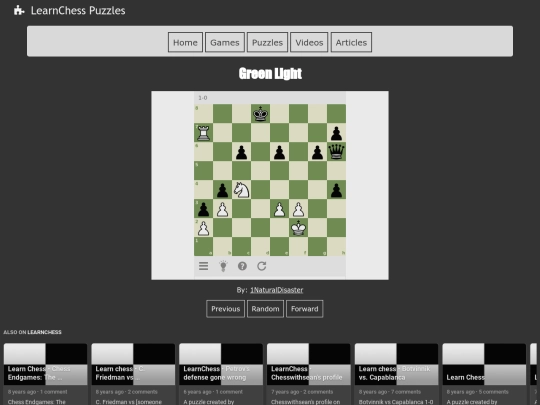The width and height of the screenshot is (540, 405).
Task: Select the black pawn on c6
Action: click(x=241, y=152)
